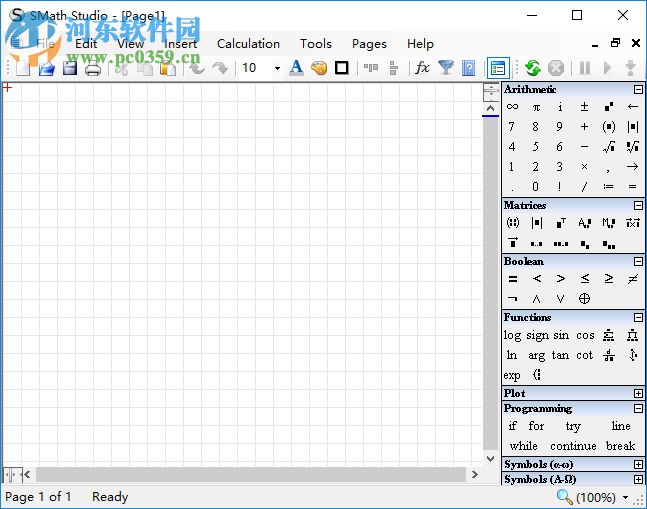Screen dimensions: 647x509
Task: Open the text color A icon
Action: (x=296, y=68)
